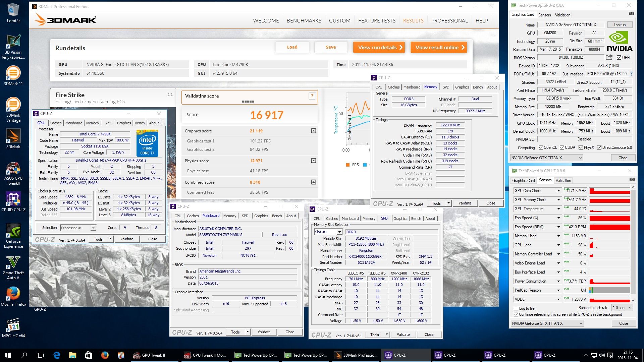Open Windows Store from taskbar
Viewport: 644px width, 362px height.
pos(89,355)
